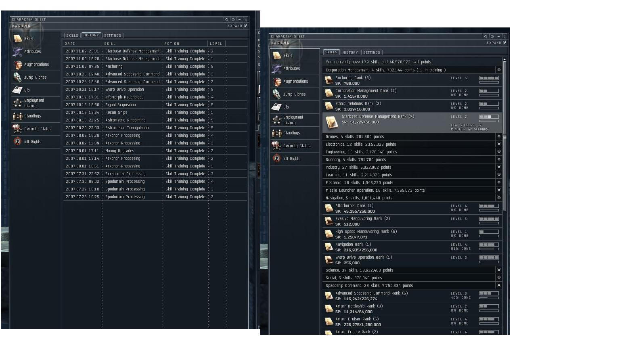Click Expand in the history window header
Screen dimensions: 632x364
237,26
